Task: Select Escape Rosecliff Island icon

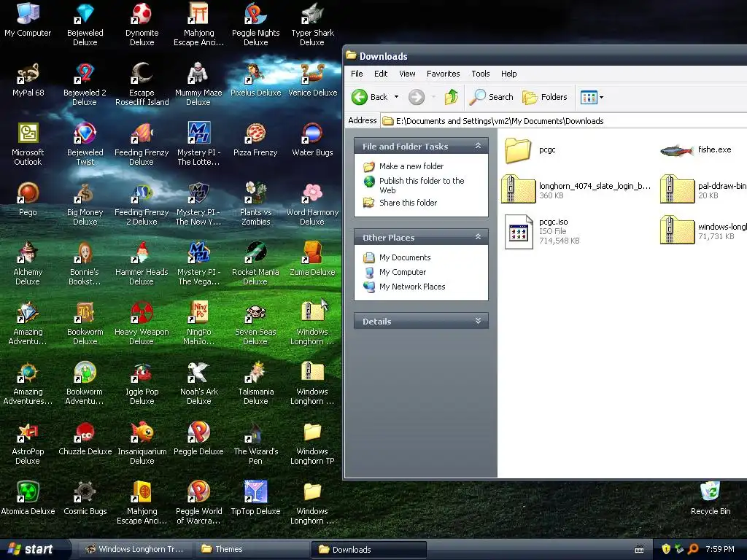Action: click(x=142, y=85)
